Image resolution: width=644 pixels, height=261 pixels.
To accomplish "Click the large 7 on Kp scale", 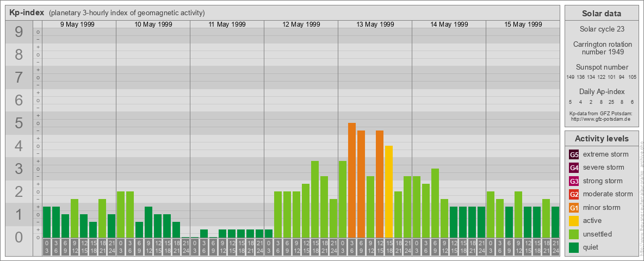I will (x=18, y=77).
